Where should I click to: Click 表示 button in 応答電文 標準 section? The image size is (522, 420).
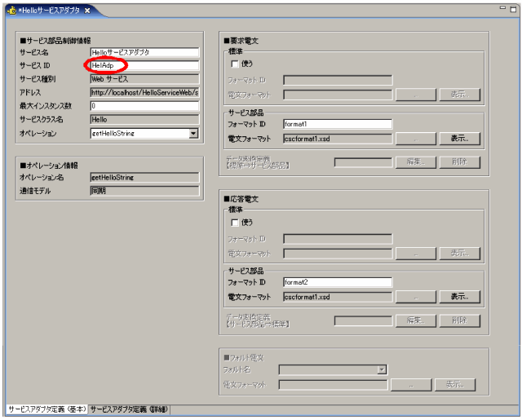[x=459, y=254]
